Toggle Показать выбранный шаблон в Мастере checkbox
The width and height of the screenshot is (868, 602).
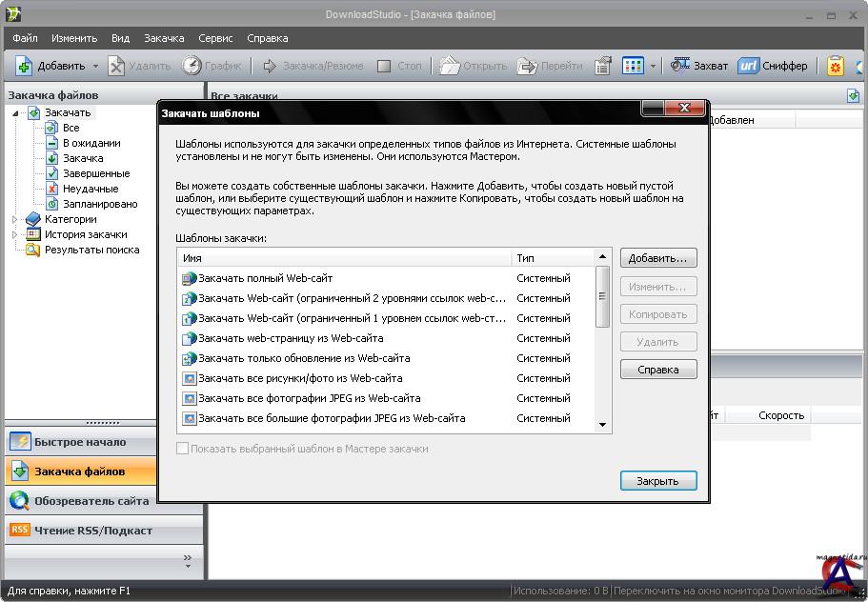point(182,449)
